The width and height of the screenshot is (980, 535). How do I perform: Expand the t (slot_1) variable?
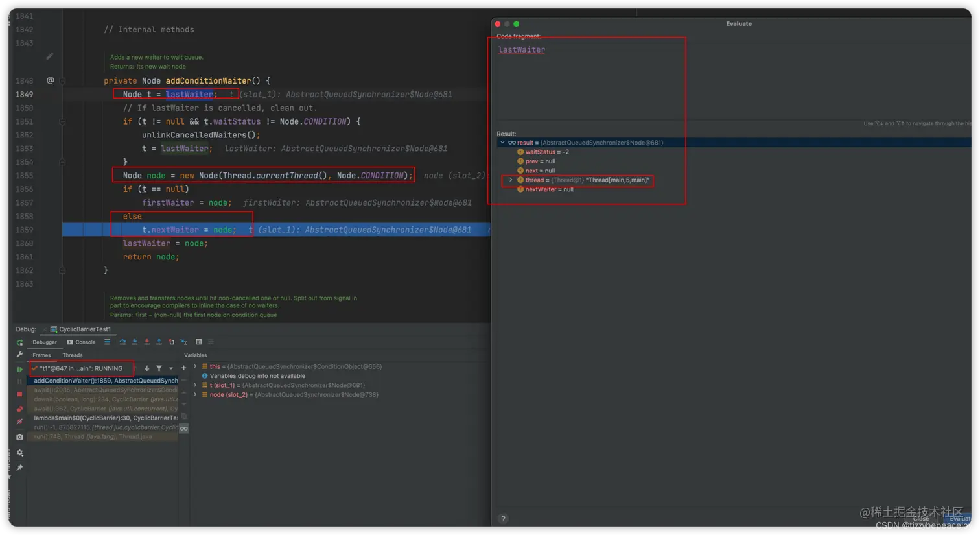[195, 385]
